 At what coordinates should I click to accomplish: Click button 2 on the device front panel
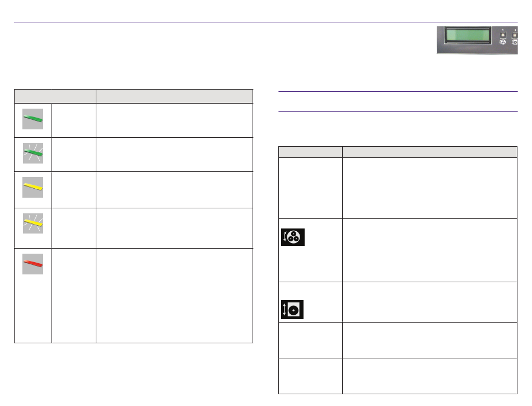[x=515, y=35]
